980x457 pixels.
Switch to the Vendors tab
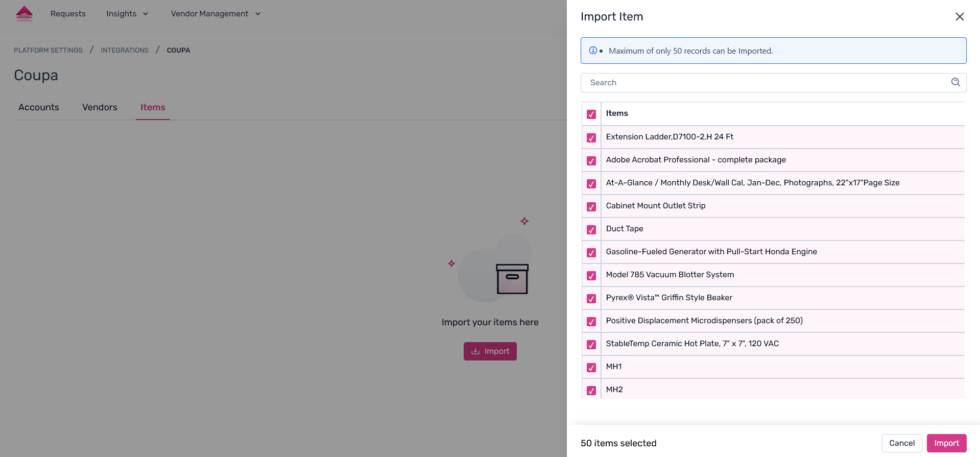pos(100,107)
